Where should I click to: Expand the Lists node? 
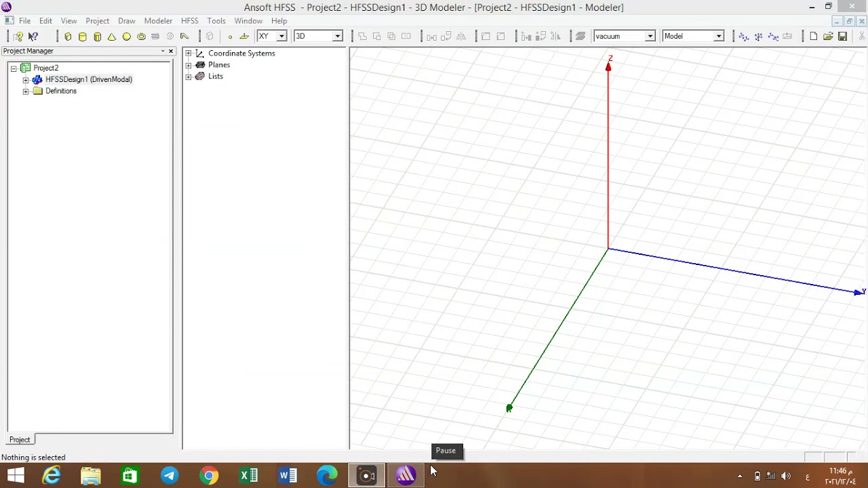point(189,77)
